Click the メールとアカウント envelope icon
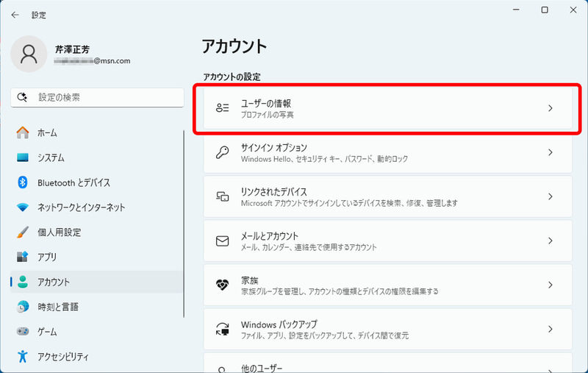This screenshot has width=588, height=373. (x=223, y=241)
